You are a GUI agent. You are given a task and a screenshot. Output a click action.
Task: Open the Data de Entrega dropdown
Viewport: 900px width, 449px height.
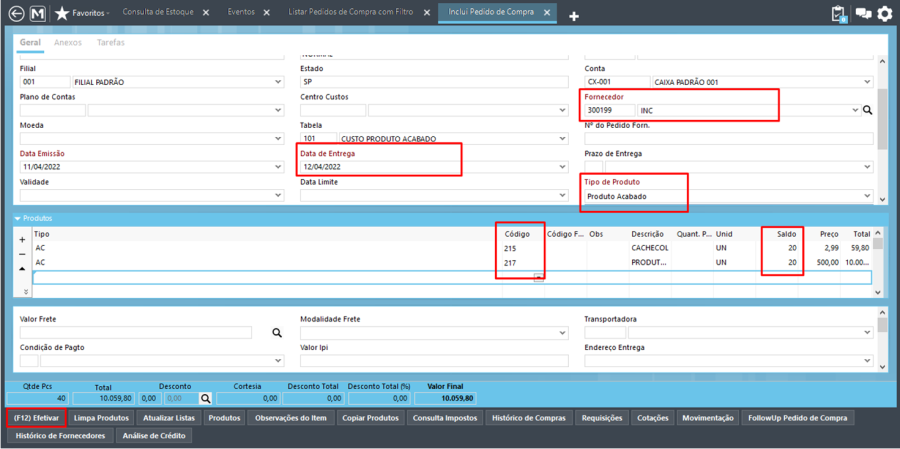point(563,167)
